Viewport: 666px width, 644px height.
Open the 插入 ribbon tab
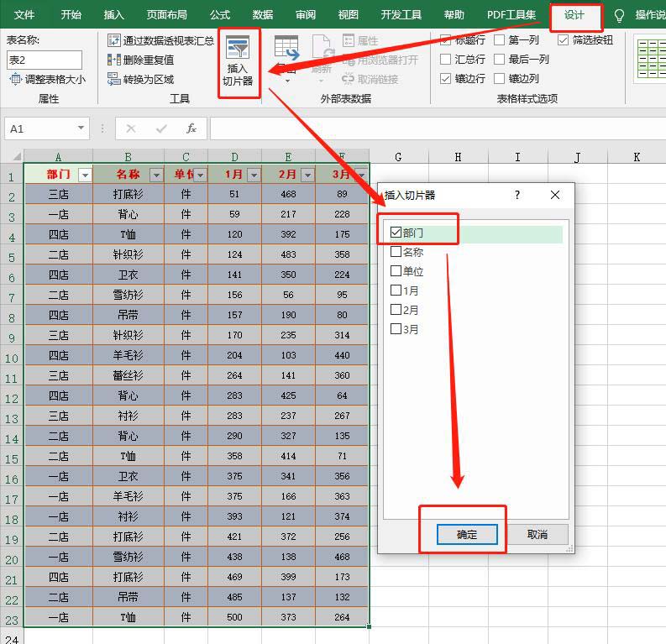coord(114,15)
